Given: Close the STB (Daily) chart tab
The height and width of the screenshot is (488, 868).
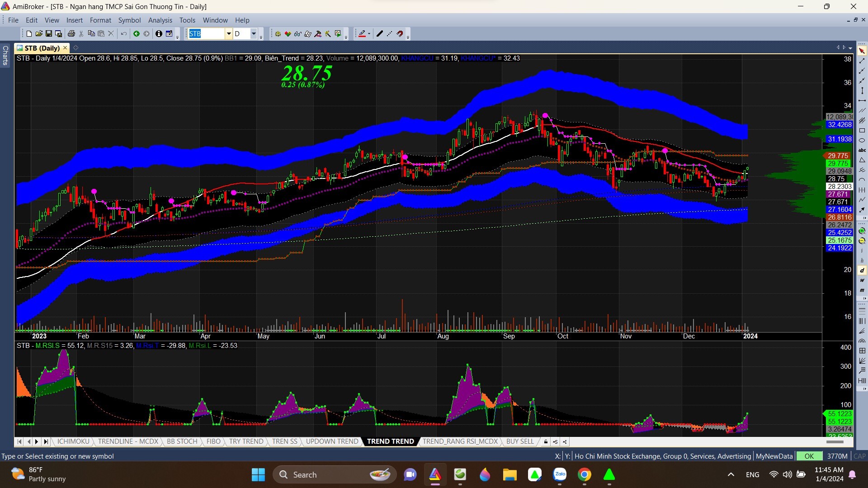Looking at the screenshot, I should click(65, 47).
